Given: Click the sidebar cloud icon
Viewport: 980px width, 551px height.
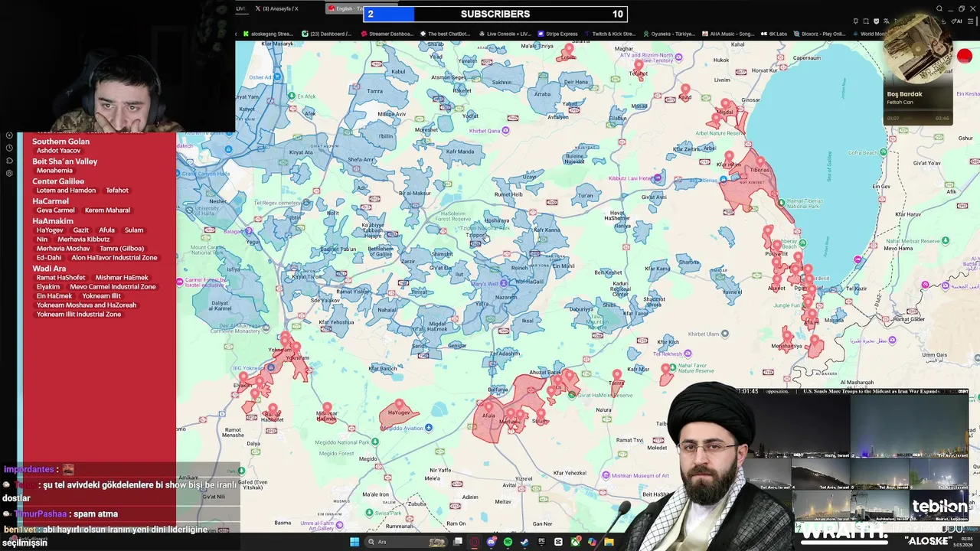Looking at the screenshot, I should pos(9,161).
